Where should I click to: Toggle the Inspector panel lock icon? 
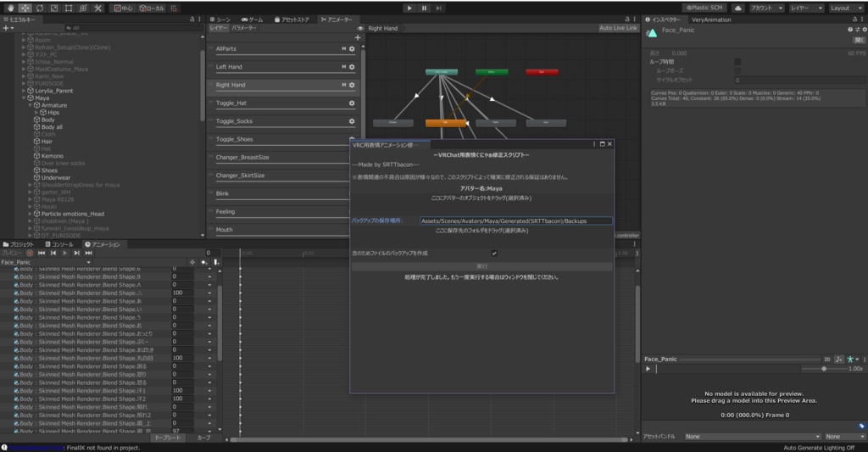pyautogui.click(x=854, y=20)
